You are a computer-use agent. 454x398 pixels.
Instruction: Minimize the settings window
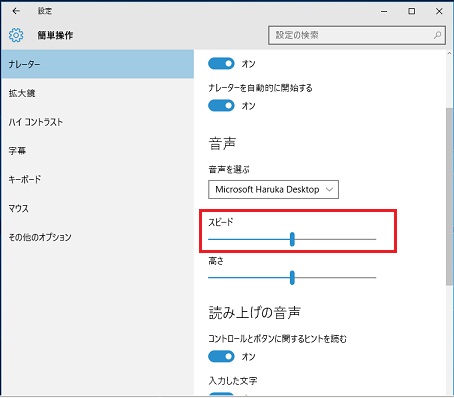(384, 11)
